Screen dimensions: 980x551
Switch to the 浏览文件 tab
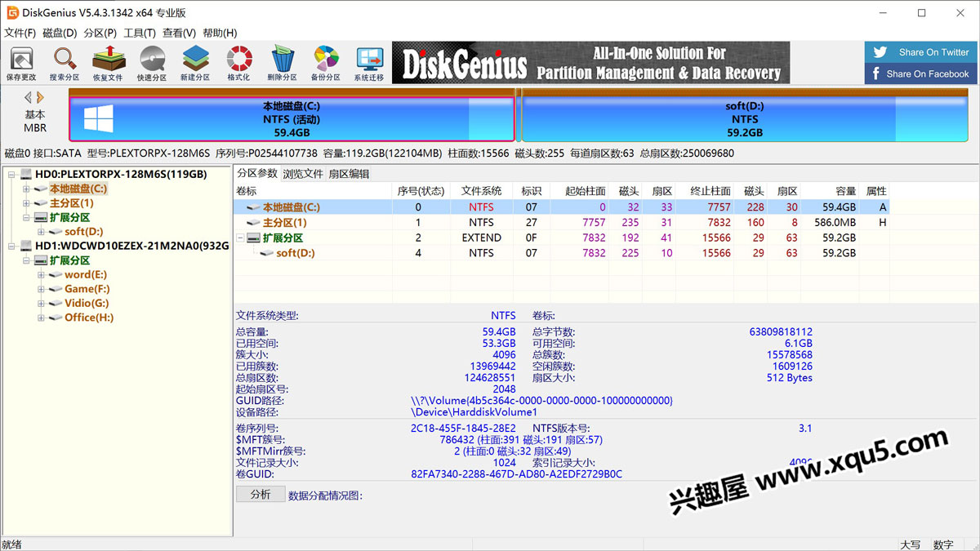click(x=303, y=174)
